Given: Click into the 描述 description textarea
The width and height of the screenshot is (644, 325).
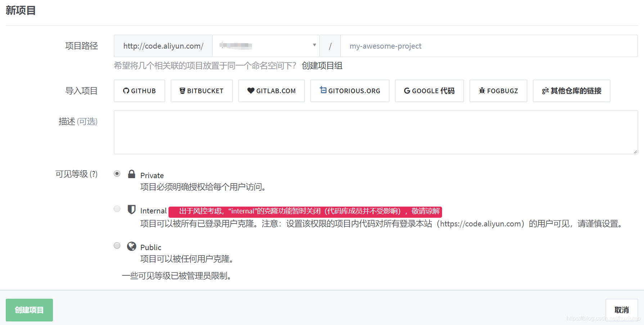Looking at the screenshot, I should (x=376, y=132).
